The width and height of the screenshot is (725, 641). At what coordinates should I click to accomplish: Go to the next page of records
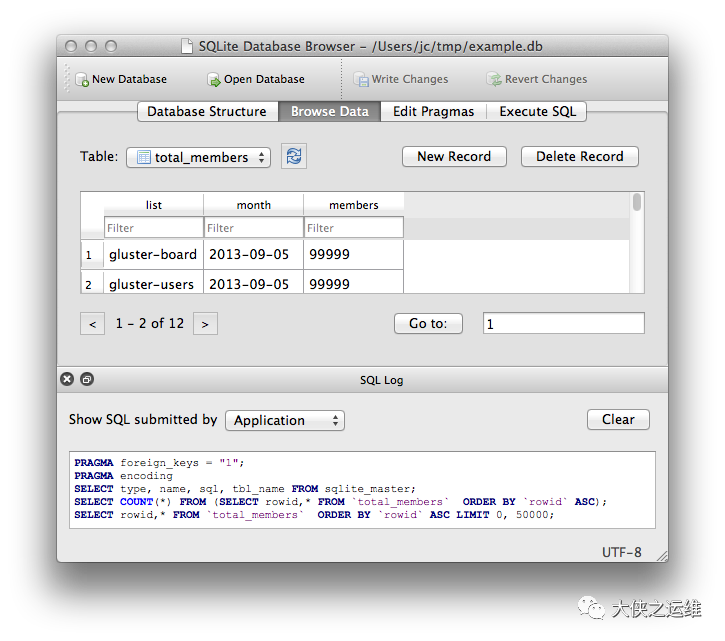pos(205,324)
